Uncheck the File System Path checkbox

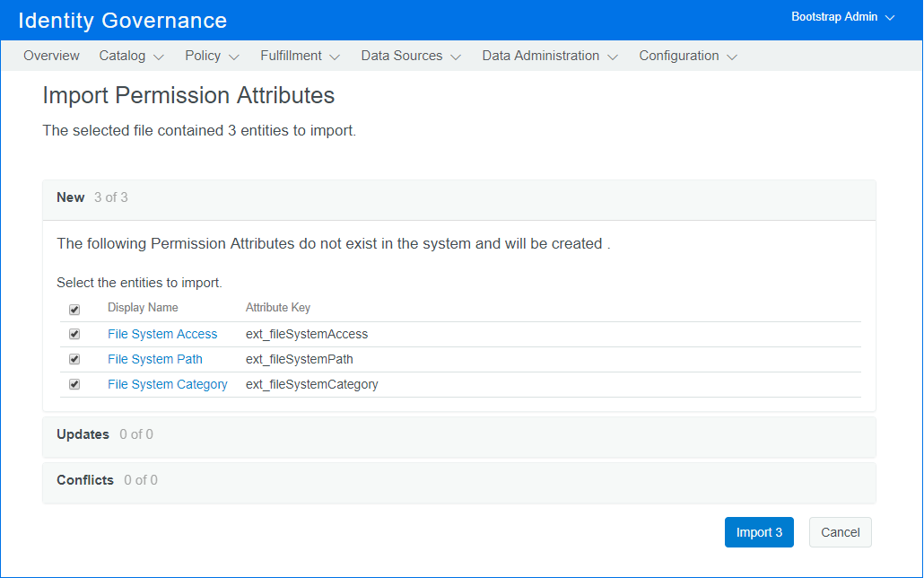(x=74, y=359)
